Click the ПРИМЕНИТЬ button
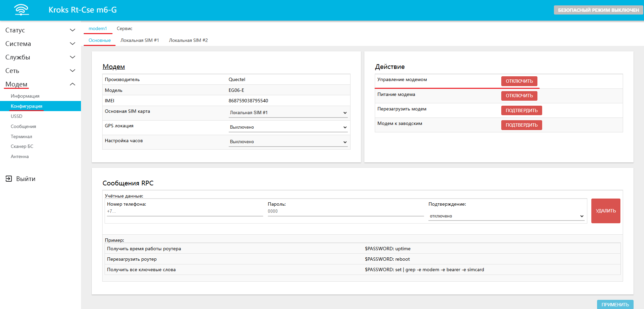The image size is (644, 309). pos(615,304)
